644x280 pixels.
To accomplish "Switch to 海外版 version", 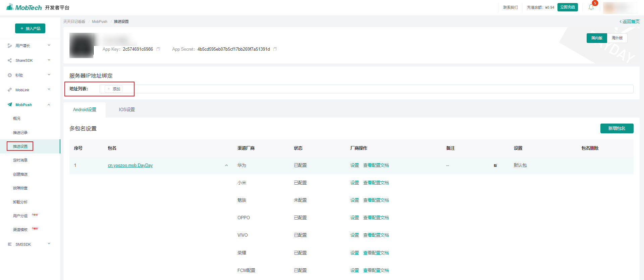I will point(617,38).
